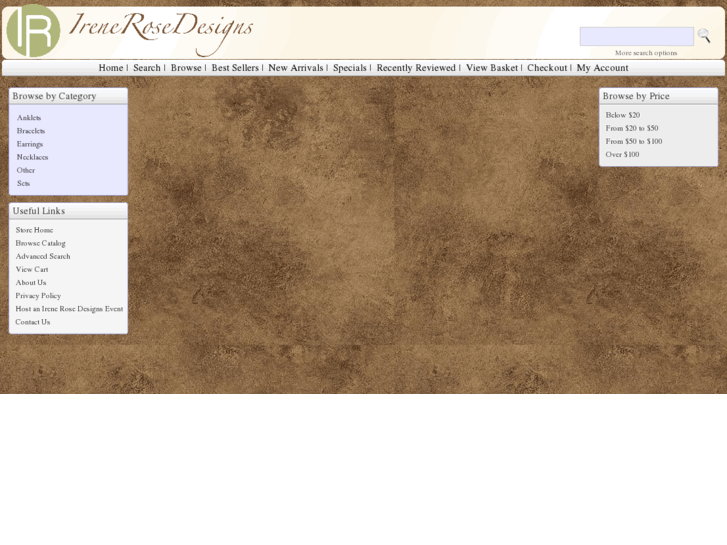Viewport: 727px width, 545px height.
Task: Browse the Necklaces category
Action: pos(32,157)
